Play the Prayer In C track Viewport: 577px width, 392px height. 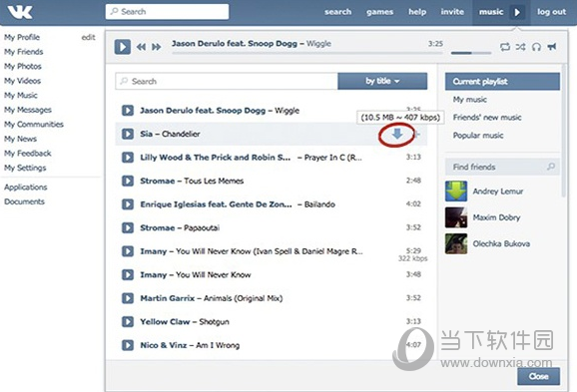click(128, 158)
